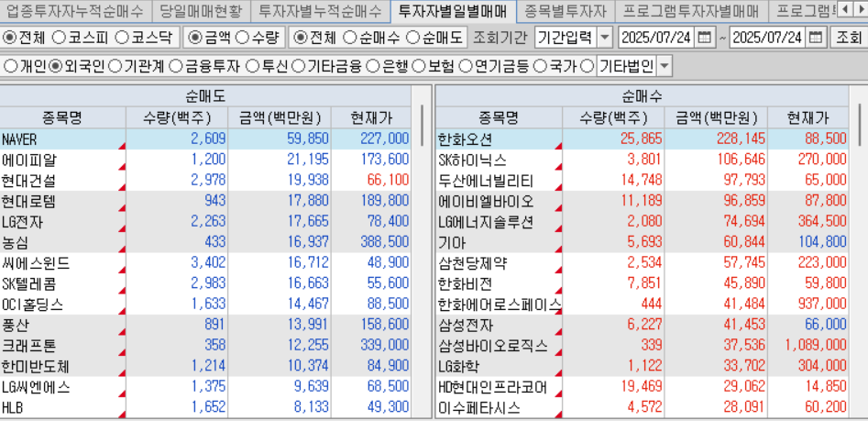Select 삼성전자 stock name

click(465, 326)
